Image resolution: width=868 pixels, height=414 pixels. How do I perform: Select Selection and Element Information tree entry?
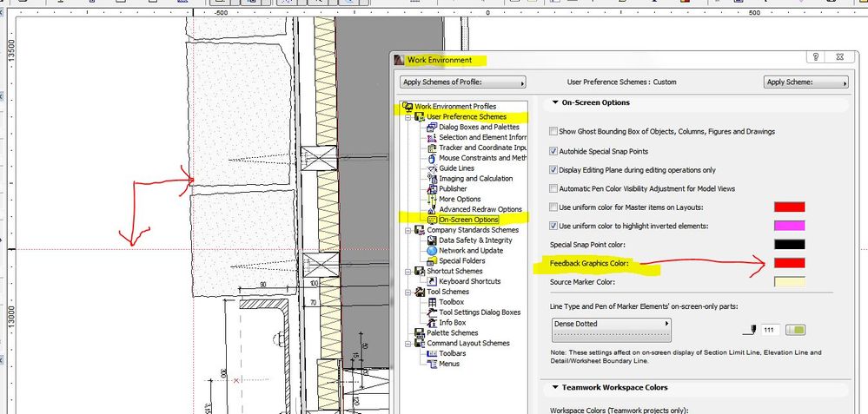(483, 137)
